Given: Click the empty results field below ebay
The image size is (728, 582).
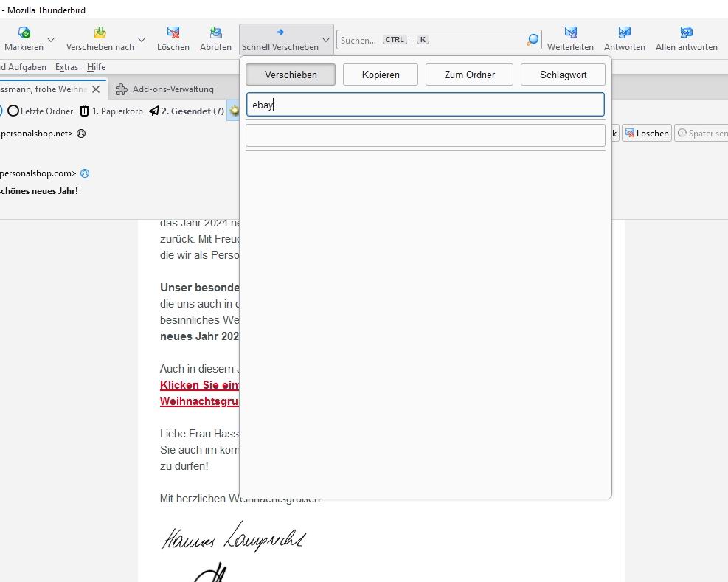Looking at the screenshot, I should (x=426, y=135).
